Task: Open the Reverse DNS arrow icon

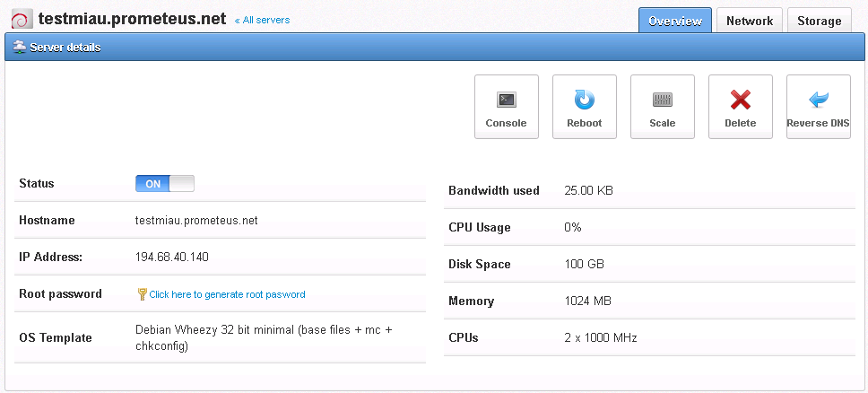Action: click(x=818, y=100)
